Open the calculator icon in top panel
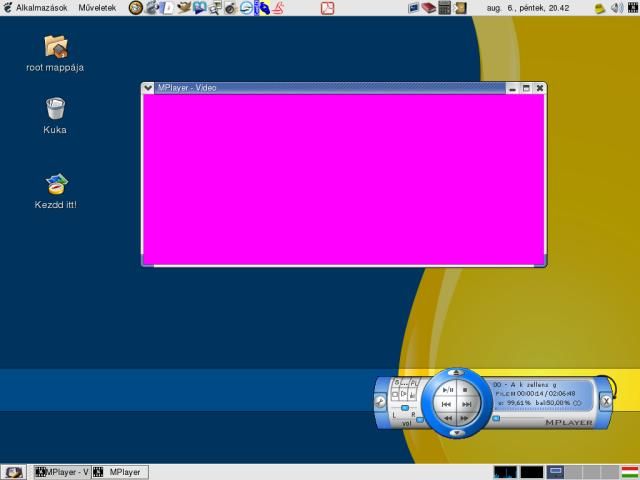 coord(444,8)
